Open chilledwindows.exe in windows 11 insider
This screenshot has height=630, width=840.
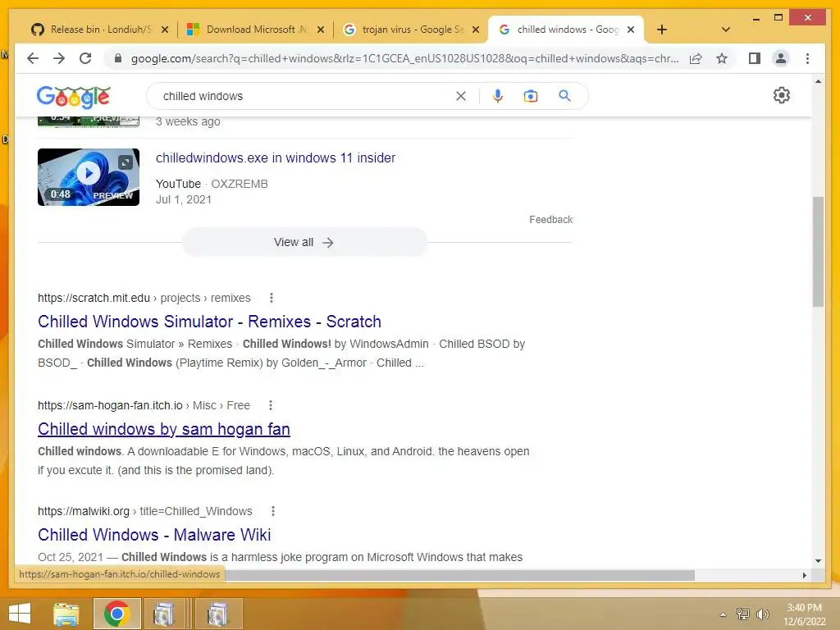[276, 158]
